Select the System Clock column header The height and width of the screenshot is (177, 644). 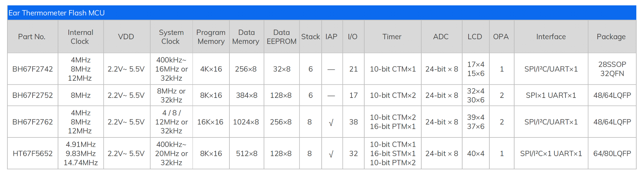tap(171, 37)
